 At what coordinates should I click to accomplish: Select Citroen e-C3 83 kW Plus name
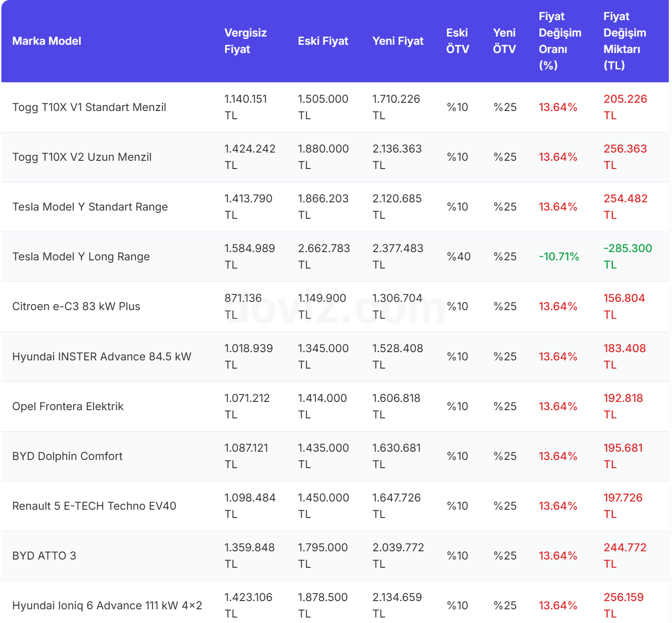(76, 306)
